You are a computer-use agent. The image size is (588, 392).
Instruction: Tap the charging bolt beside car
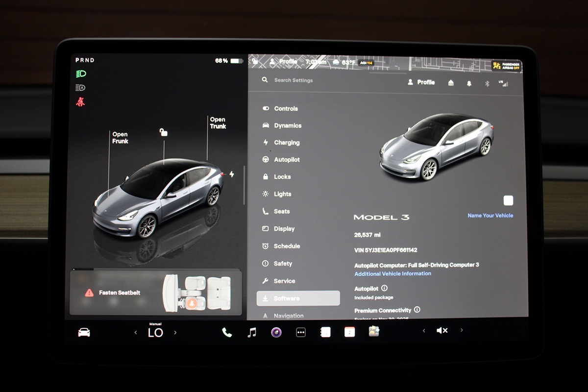[232, 174]
